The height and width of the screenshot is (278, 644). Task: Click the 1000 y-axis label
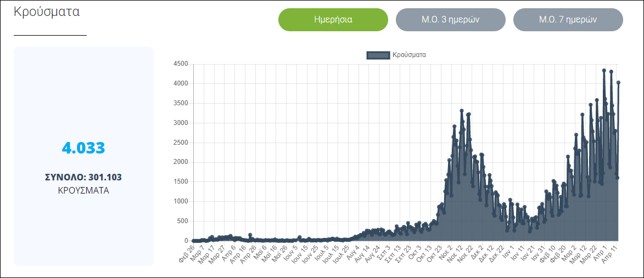pyautogui.click(x=181, y=201)
